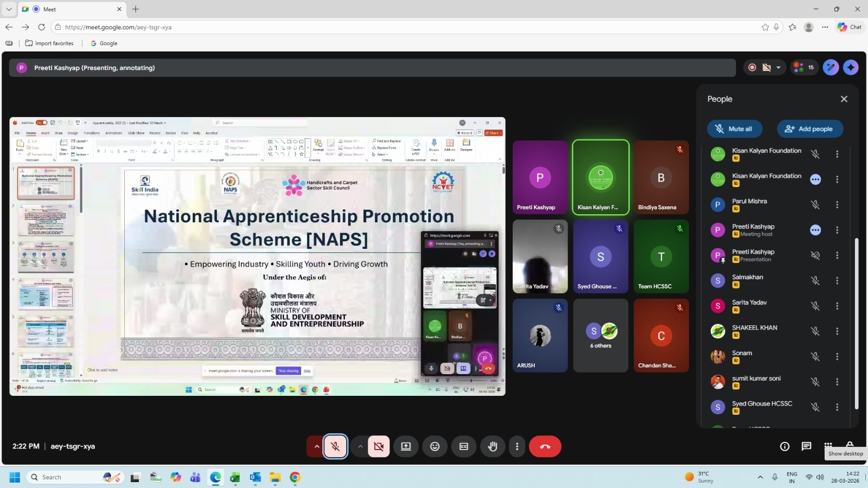
Task: Open the emoji reactions button
Action: 435,446
